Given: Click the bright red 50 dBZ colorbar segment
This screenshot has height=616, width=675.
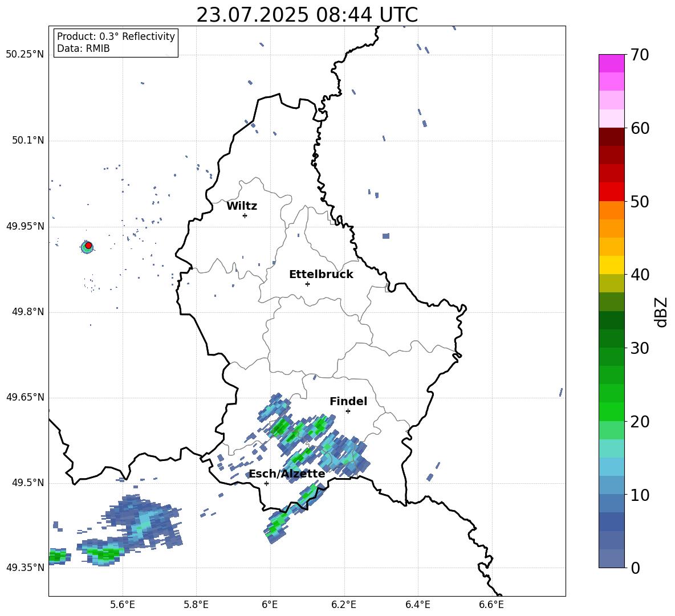Looking at the screenshot, I should click(612, 192).
